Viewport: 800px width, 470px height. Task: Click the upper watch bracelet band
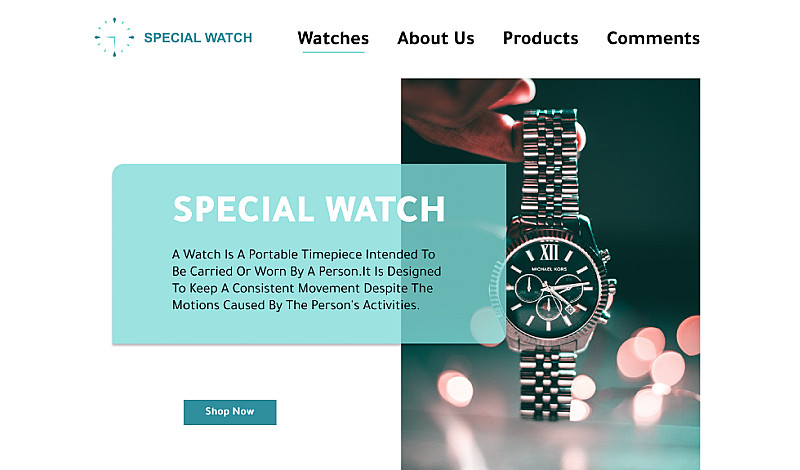coord(550,163)
